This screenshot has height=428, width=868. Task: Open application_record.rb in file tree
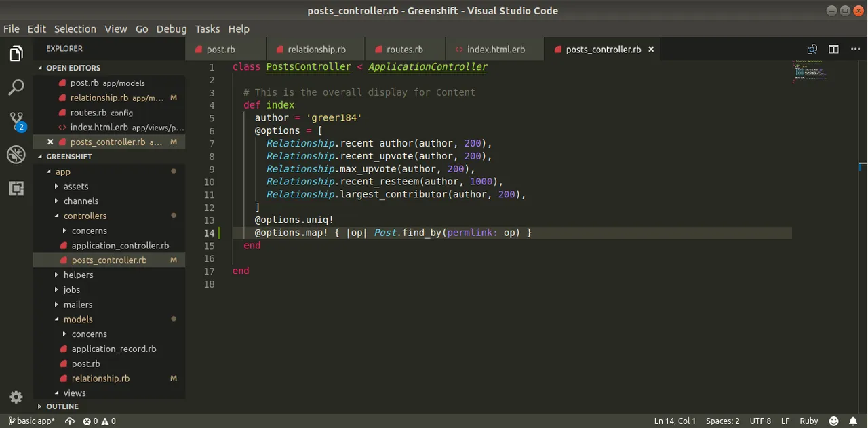pyautogui.click(x=108, y=349)
